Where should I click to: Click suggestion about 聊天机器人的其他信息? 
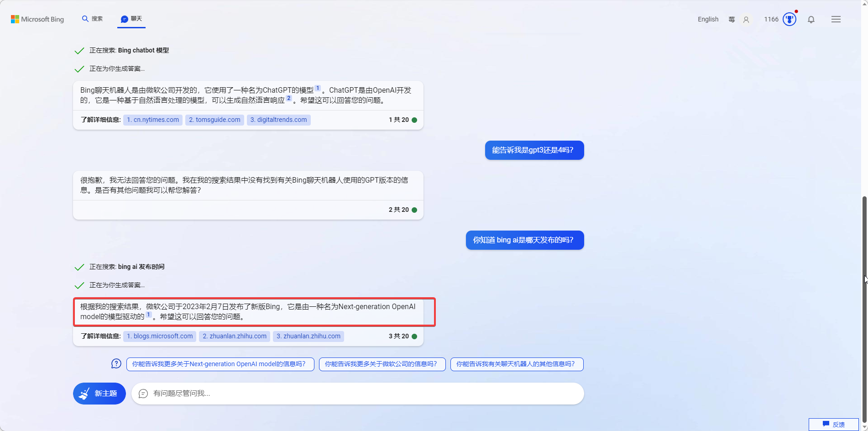tap(517, 364)
